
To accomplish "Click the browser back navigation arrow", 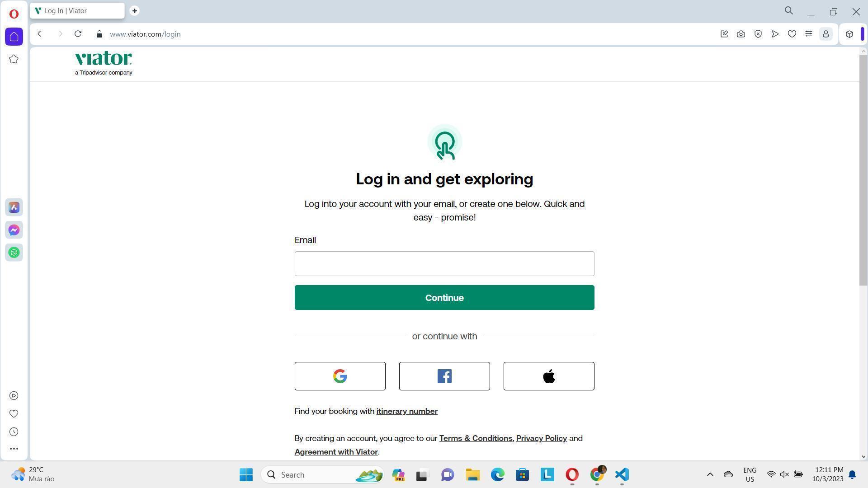I will tap(39, 34).
